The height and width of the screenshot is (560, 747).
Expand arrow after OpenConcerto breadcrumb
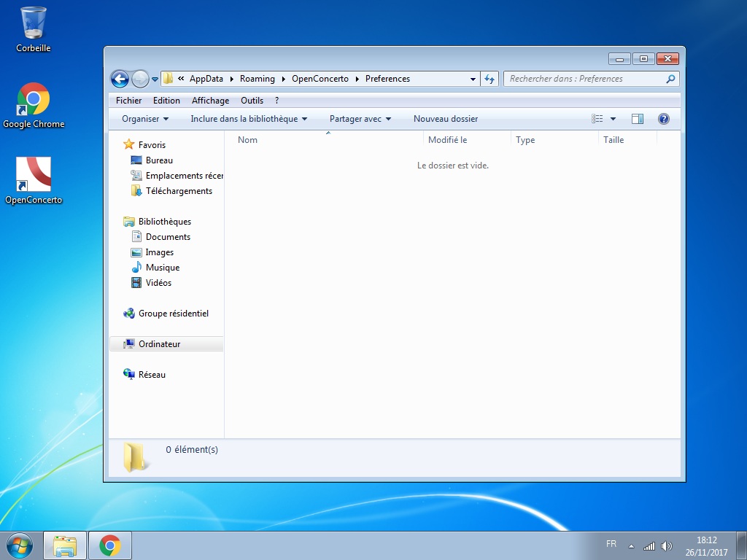click(x=357, y=79)
